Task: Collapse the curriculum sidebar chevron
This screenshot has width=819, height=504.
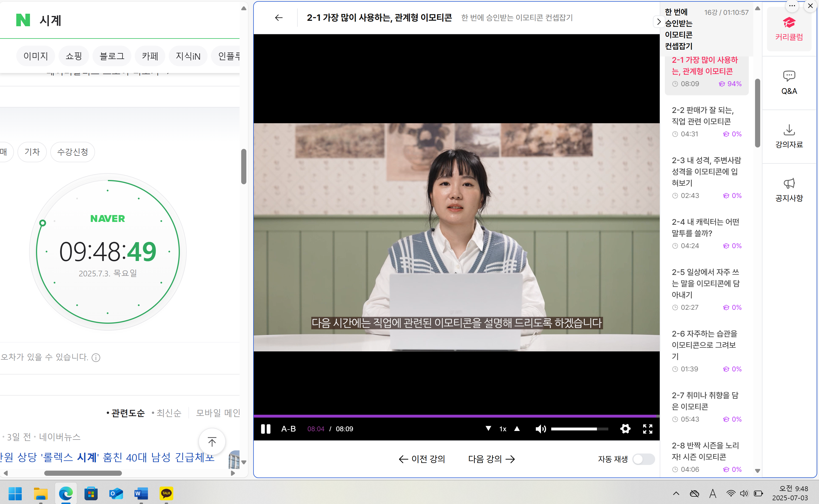Action: [x=658, y=22]
